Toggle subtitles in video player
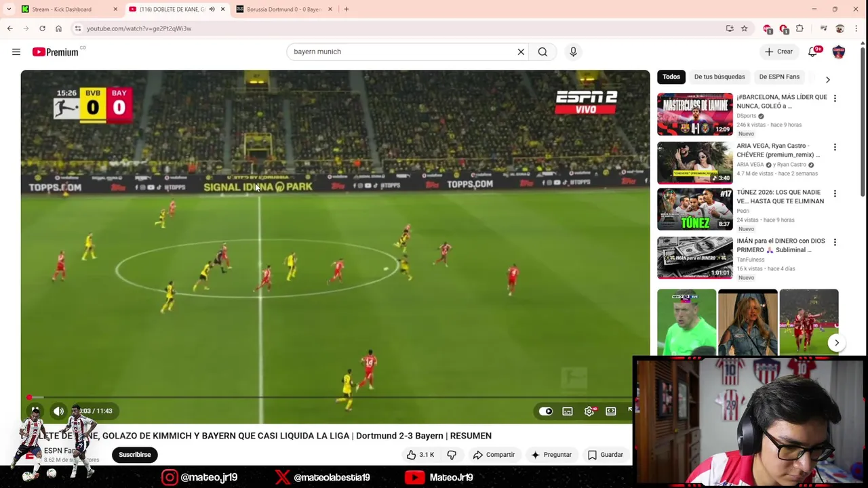Image resolution: width=868 pixels, height=488 pixels. pos(568,411)
